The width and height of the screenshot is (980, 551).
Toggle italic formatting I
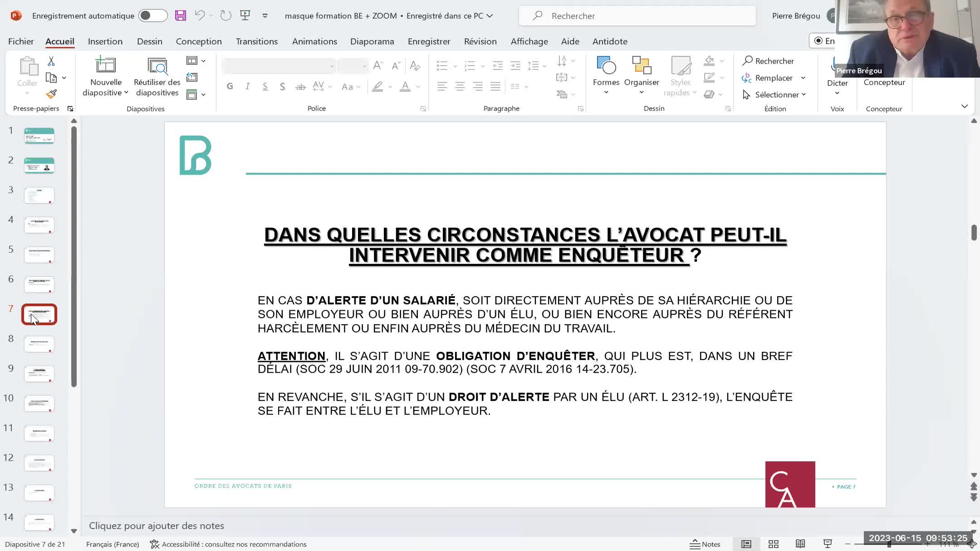247,86
